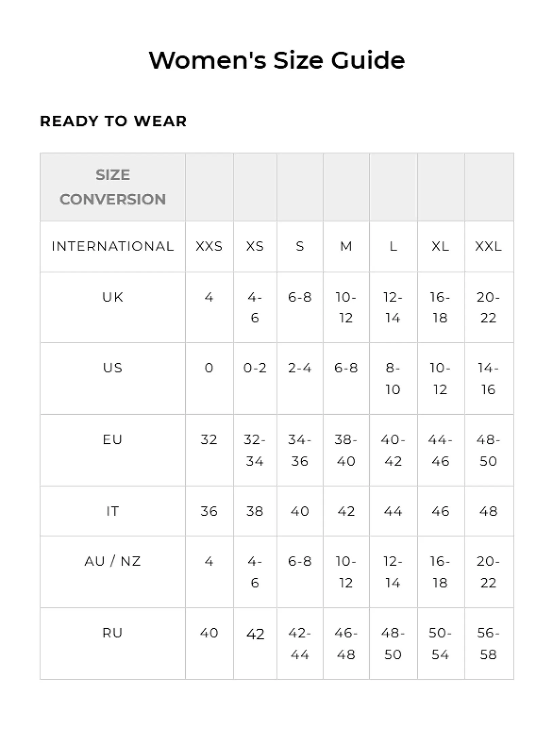Click the EU 38-40 cell
The width and height of the screenshot is (560, 746).
pos(346,450)
